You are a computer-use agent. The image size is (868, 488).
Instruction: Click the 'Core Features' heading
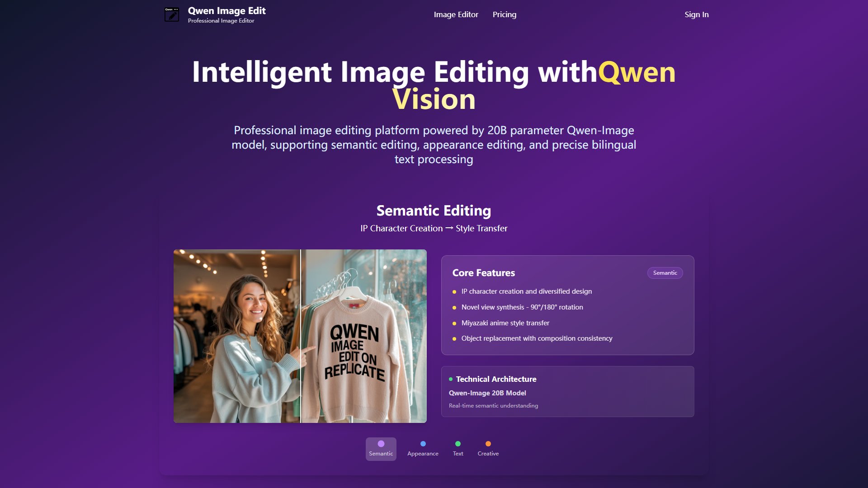pyautogui.click(x=484, y=273)
